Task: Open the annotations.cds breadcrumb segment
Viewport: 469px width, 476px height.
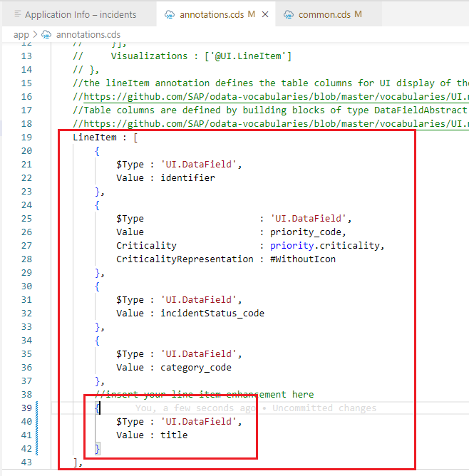Action: point(88,35)
